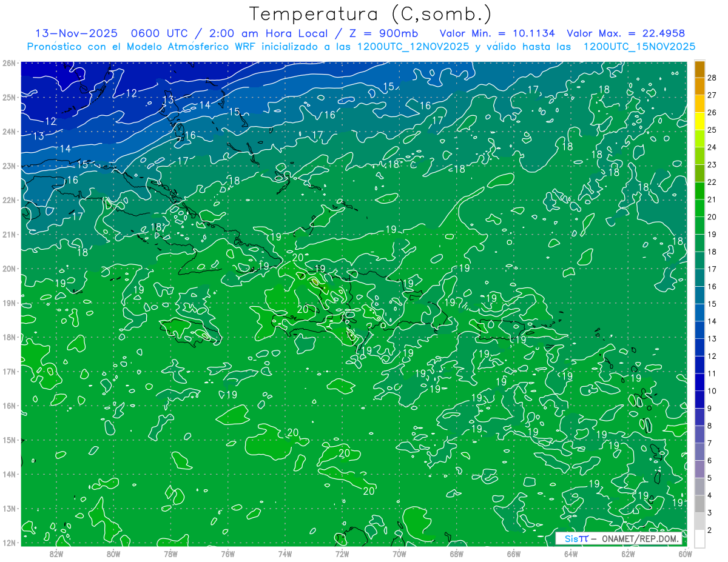This screenshot has height=562, width=728.
Task: Click the white band below 2 on color scale
Action: pyautogui.click(x=700, y=538)
